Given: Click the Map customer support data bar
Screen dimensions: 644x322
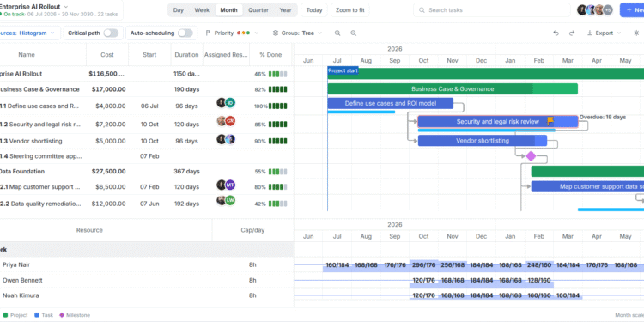Looking at the screenshot, I should point(587,186).
